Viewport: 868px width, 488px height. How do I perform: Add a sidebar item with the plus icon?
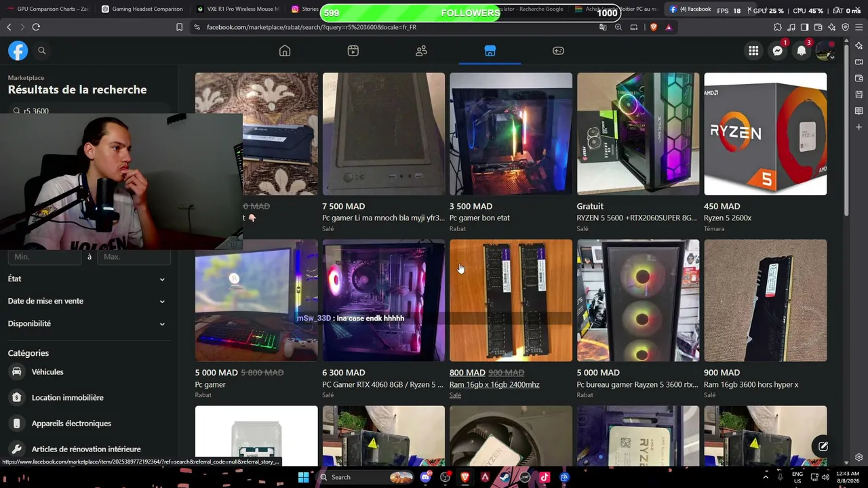(x=859, y=127)
